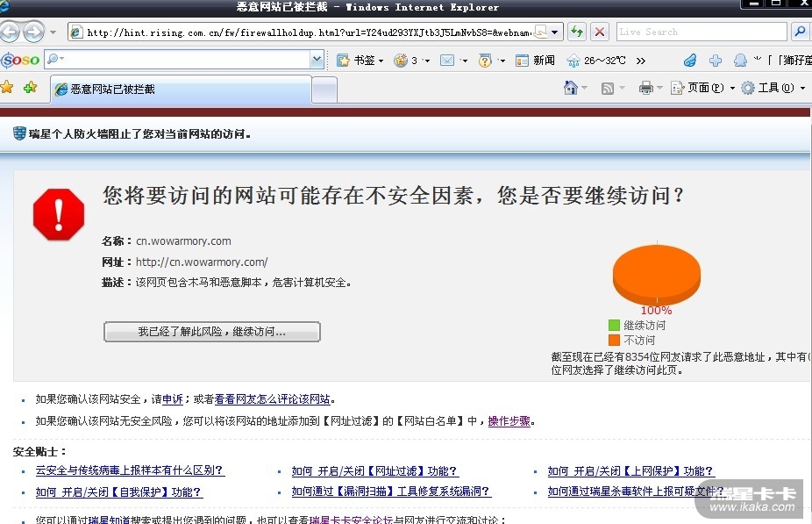Select the 恶意网站已被拦截 tab
Screen dimensions: 812x524
click(181, 90)
